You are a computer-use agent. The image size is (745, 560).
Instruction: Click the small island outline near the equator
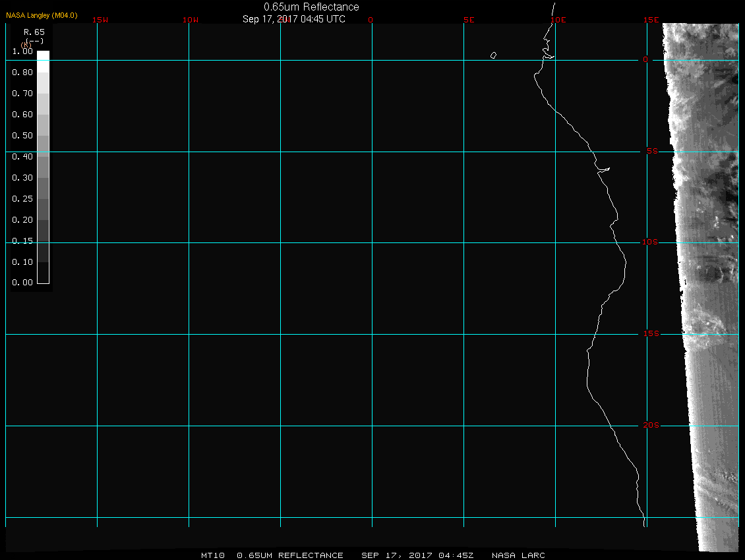(493, 55)
